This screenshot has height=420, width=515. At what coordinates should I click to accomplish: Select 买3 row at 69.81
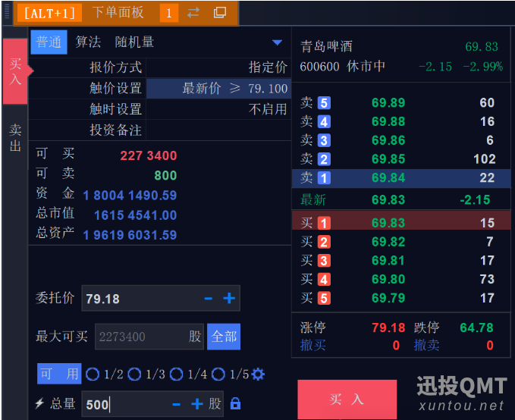point(400,260)
